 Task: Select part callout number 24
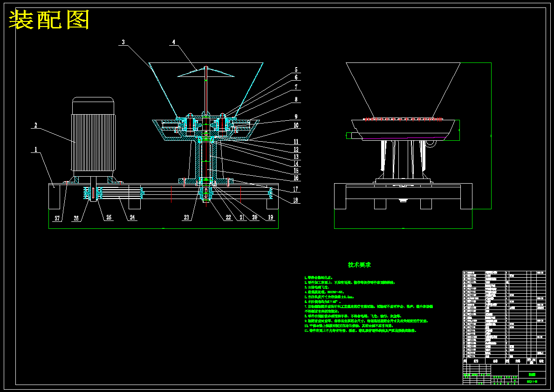(132, 218)
